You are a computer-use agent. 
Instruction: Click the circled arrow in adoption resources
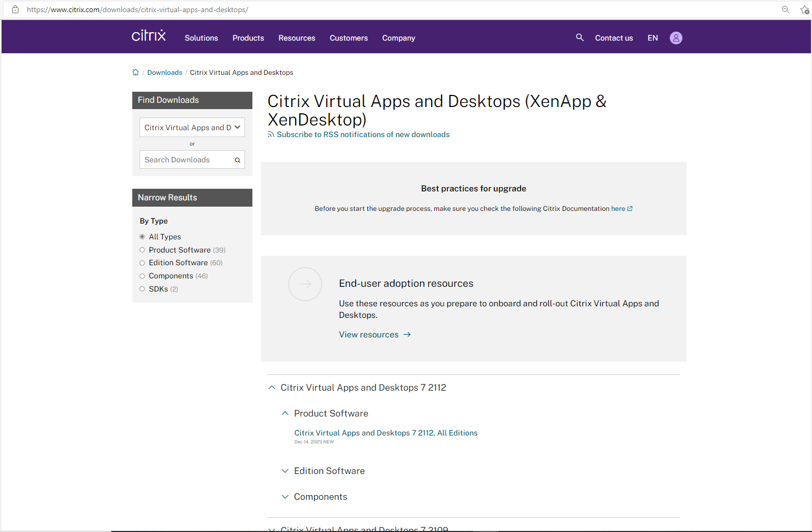click(x=305, y=284)
